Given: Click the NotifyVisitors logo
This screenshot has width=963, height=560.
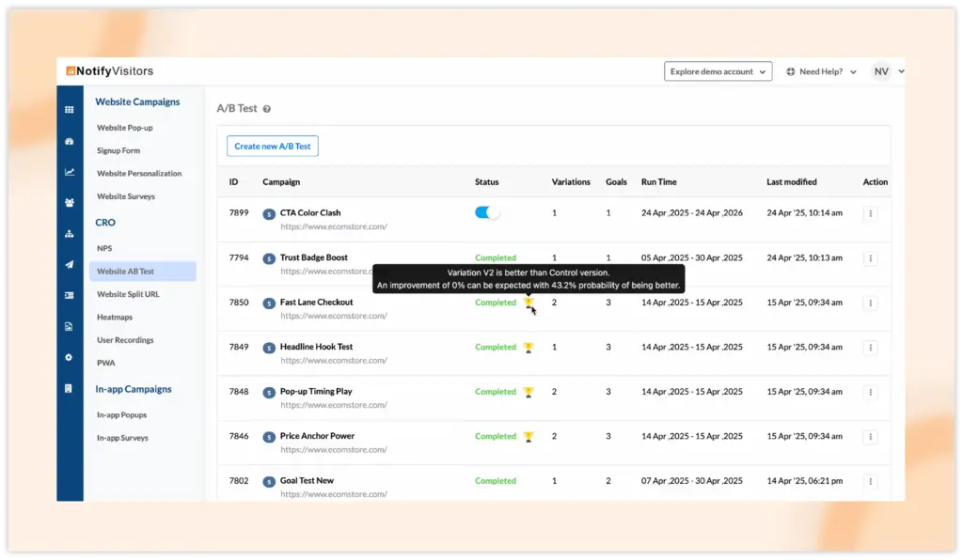Looking at the screenshot, I should 109,71.
